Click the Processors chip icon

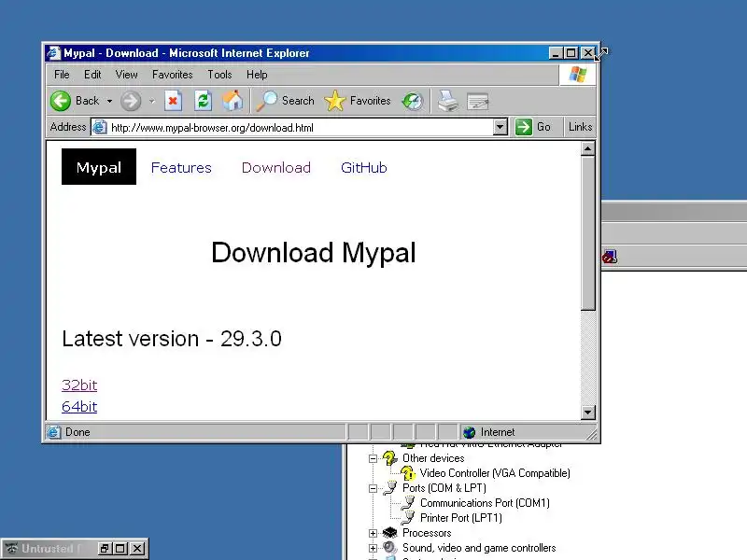click(x=390, y=532)
